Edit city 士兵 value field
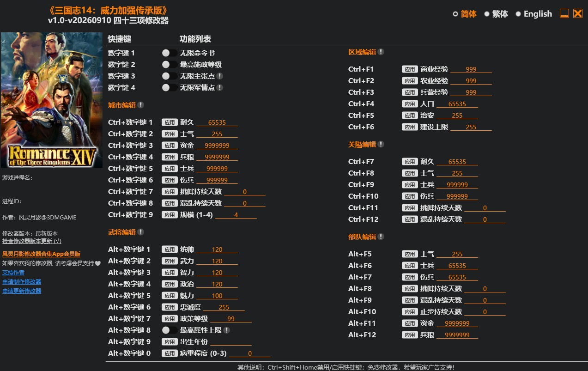The height and width of the screenshot is (371, 588). [x=217, y=169]
